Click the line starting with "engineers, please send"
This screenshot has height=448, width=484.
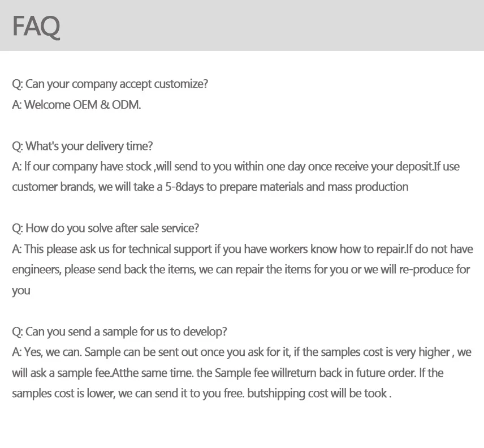coord(241,269)
